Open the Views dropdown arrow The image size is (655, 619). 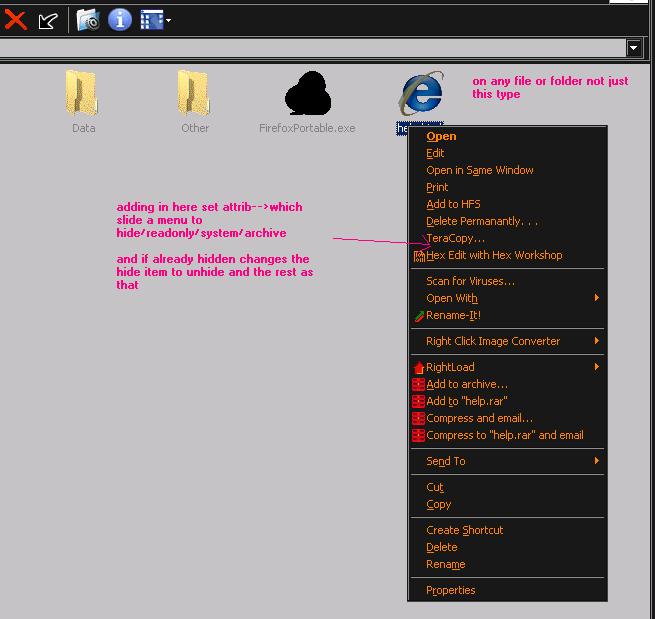[168, 20]
